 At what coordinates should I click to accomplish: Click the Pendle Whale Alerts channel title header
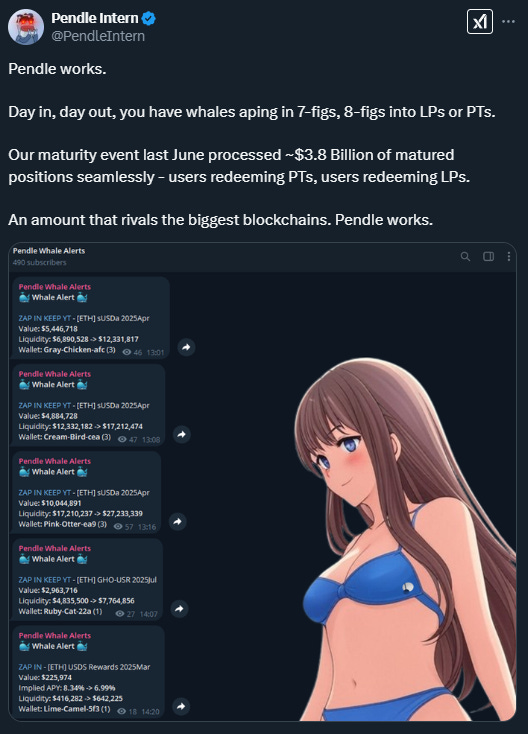click(x=49, y=251)
